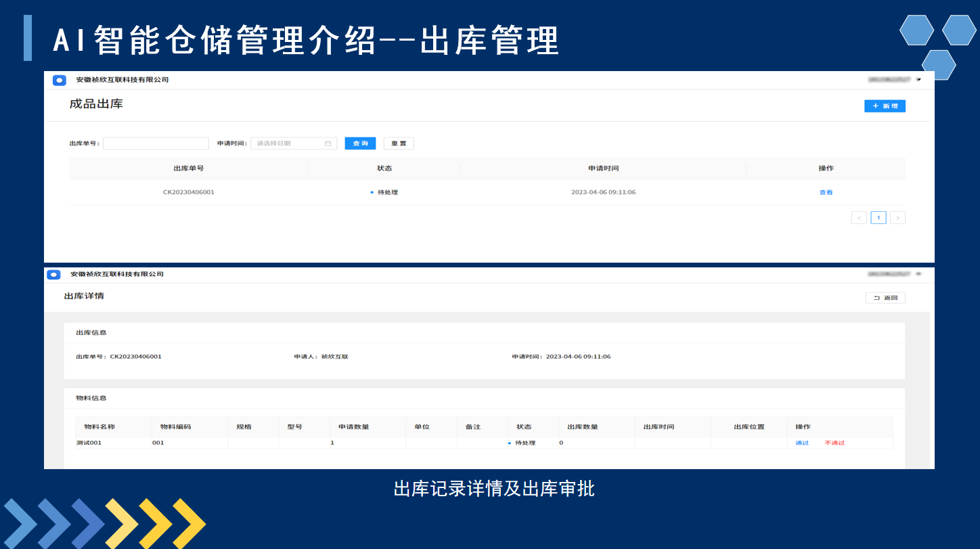980x549 pixels.
Task: Click the 测试001 material name cell
Action: (x=89, y=443)
